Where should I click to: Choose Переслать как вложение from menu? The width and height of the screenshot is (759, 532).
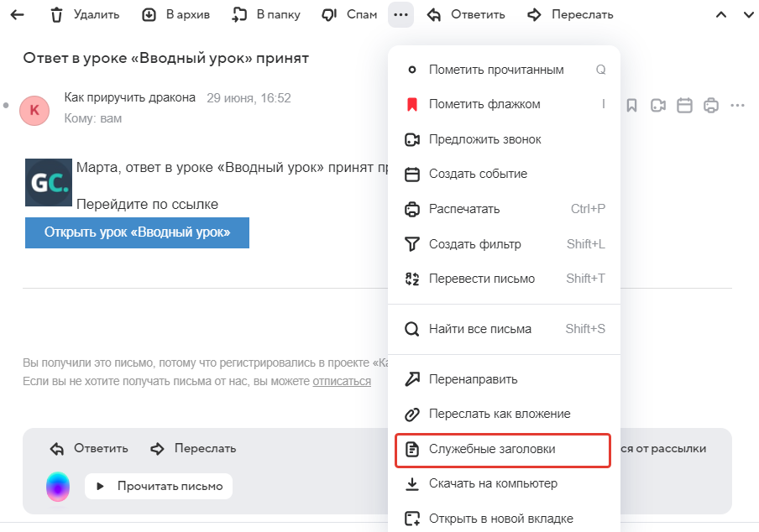click(x=505, y=414)
